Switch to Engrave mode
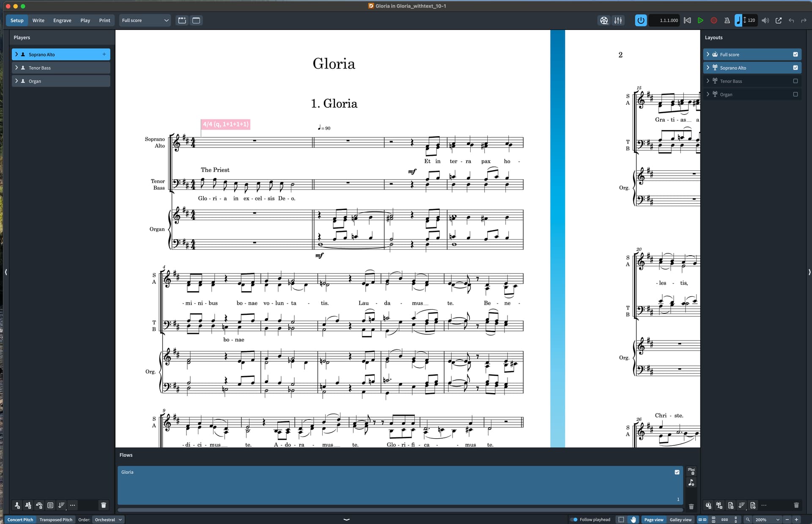812x524 pixels. pos(62,20)
